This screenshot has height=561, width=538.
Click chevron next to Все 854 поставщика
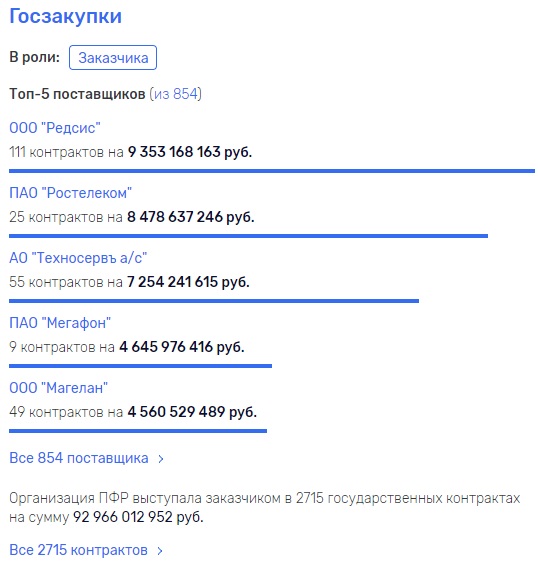click(161, 459)
